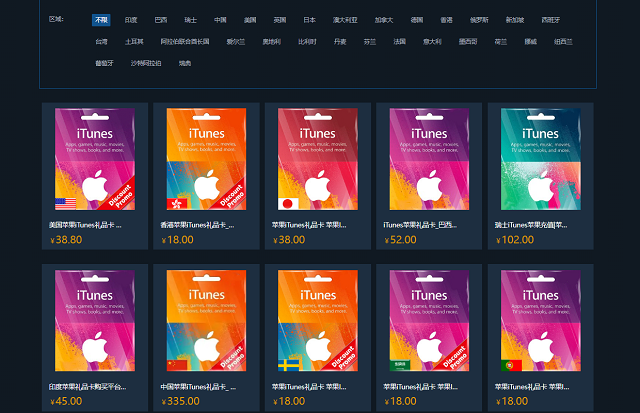
Task: Open the ¥45.00 India iTunes card image
Action: tap(95, 320)
